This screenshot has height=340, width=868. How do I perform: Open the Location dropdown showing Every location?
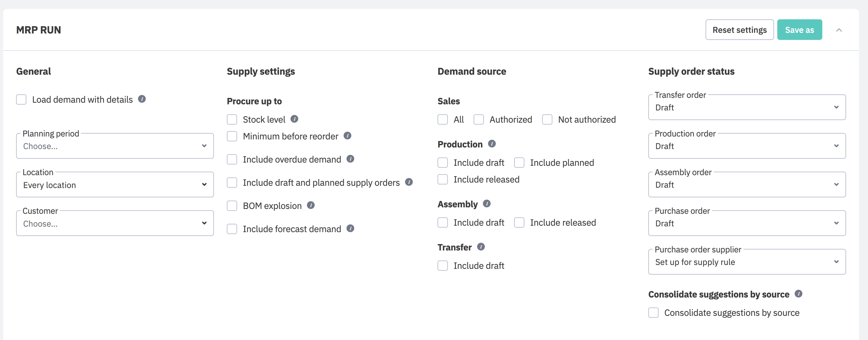point(115,185)
